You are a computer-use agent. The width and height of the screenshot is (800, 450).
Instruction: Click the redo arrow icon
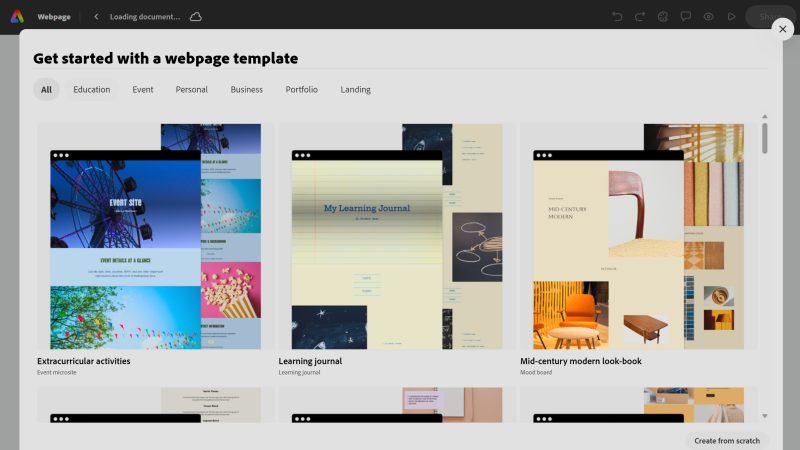click(640, 16)
